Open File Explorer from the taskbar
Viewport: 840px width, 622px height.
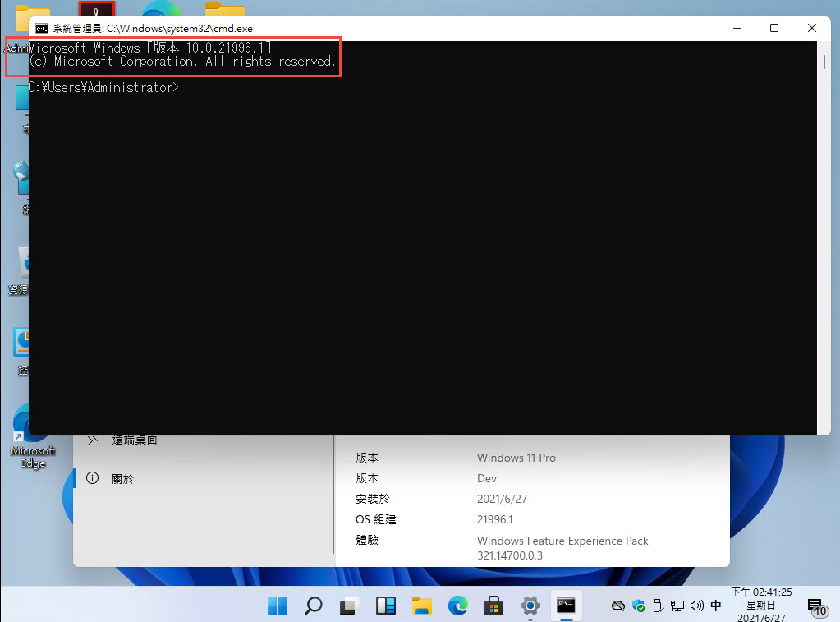point(421,606)
